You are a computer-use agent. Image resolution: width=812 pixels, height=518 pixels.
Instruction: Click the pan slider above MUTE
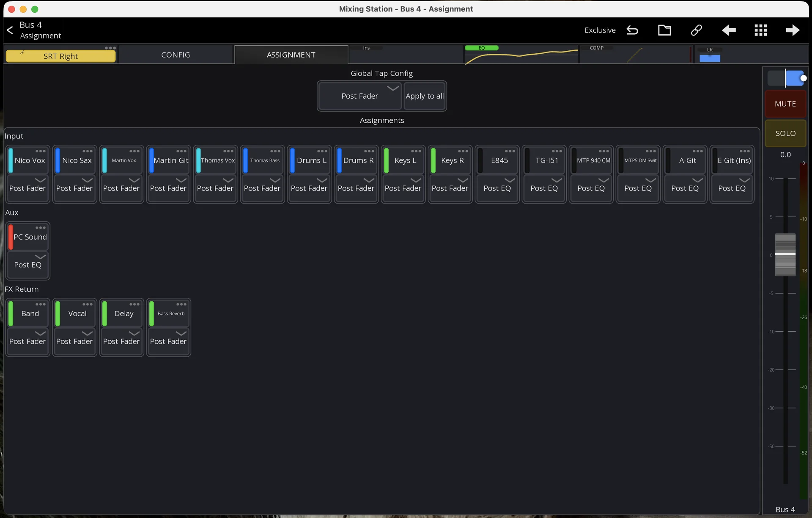click(x=786, y=78)
